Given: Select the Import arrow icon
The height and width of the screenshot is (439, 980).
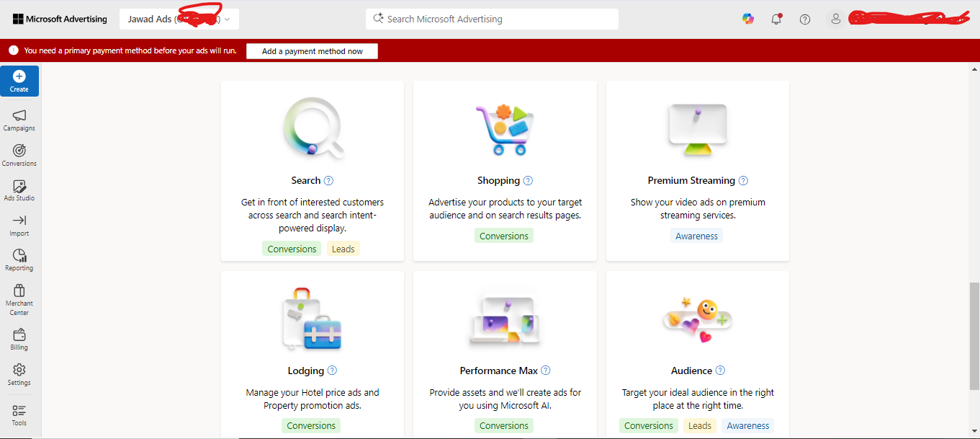Looking at the screenshot, I should (19, 225).
